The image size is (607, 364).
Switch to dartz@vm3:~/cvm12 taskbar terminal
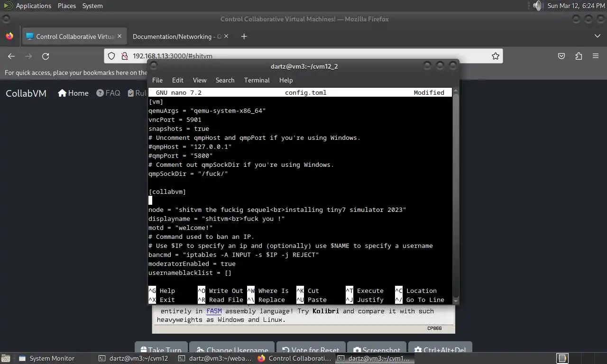click(x=133, y=358)
